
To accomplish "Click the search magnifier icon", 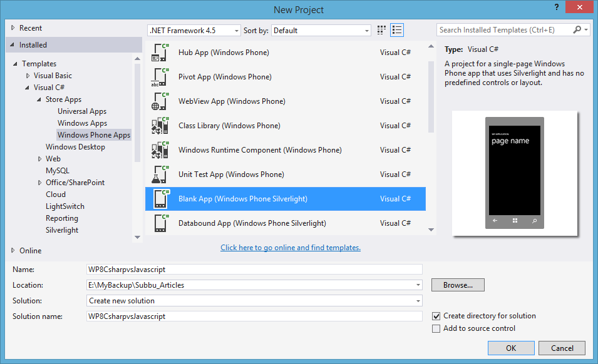I will (x=577, y=29).
